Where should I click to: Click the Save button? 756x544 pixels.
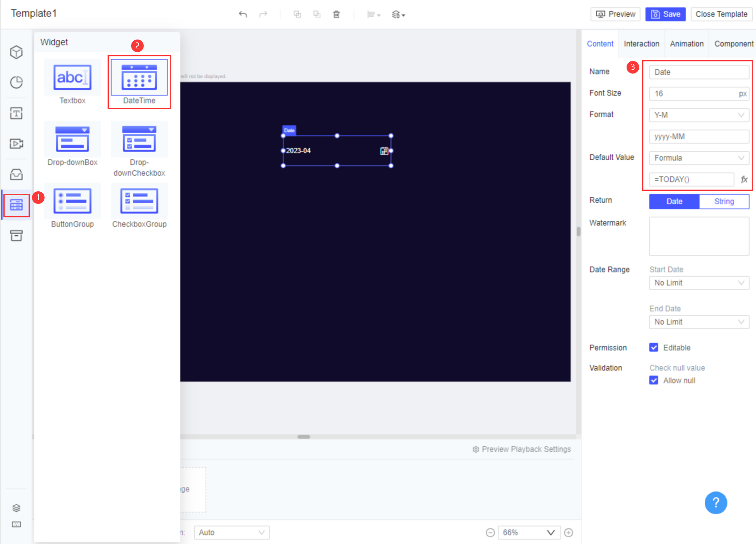(665, 14)
